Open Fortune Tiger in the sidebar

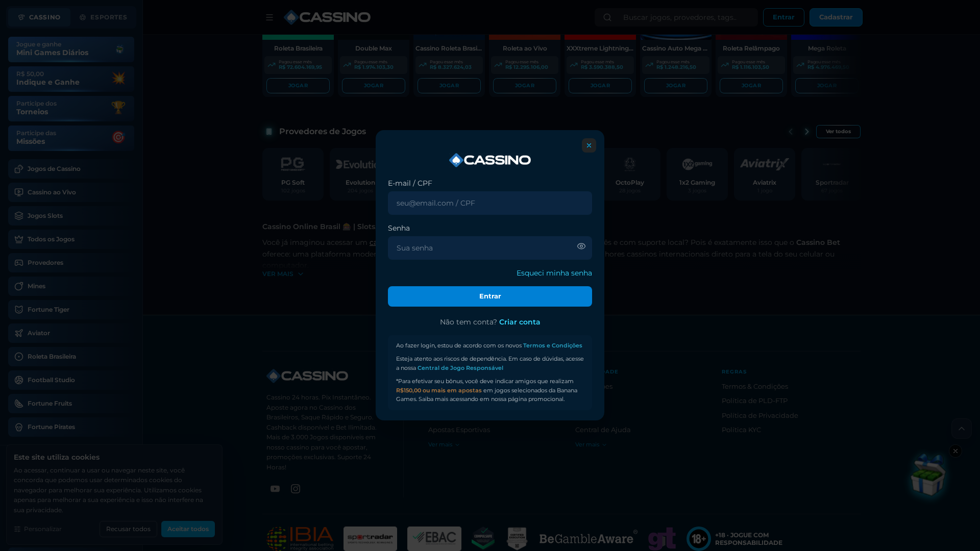pos(71,310)
